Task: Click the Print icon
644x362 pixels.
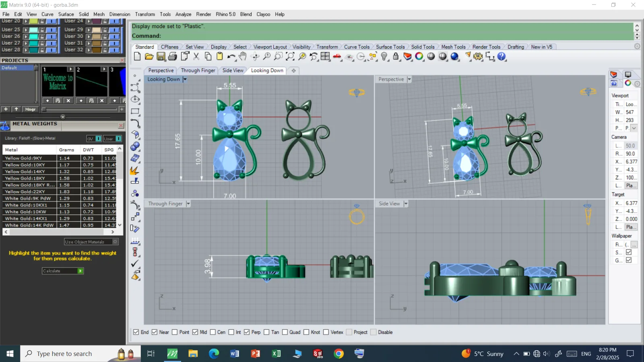Action: tap(173, 56)
